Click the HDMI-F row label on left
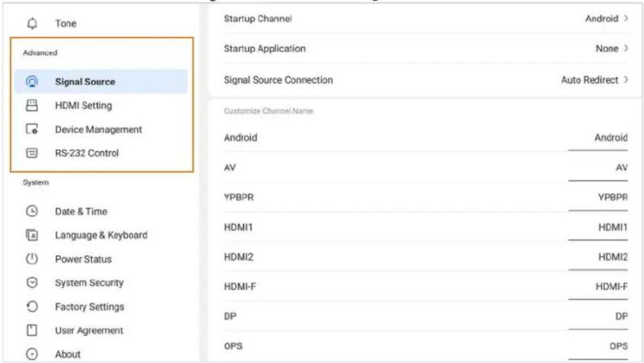The width and height of the screenshot is (644, 363). pyautogui.click(x=240, y=287)
